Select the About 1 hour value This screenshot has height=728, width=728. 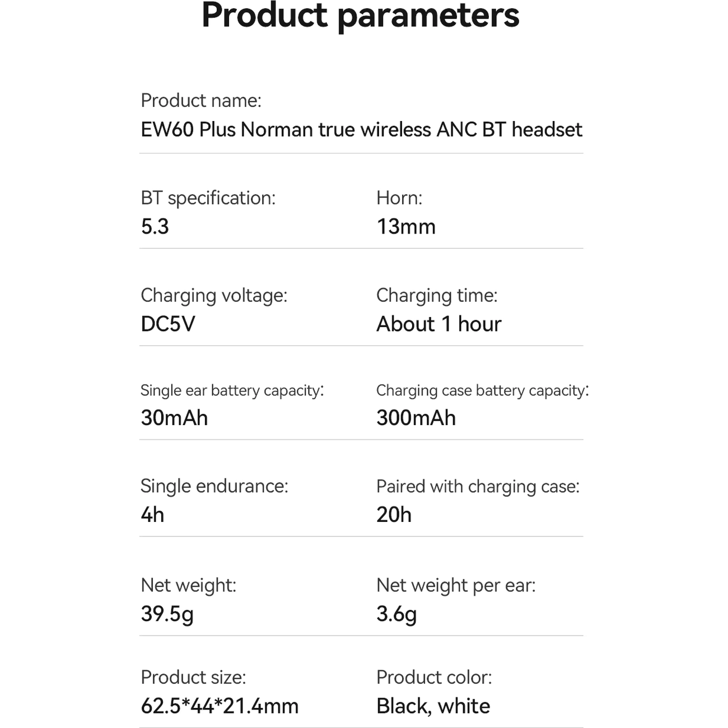tap(439, 324)
